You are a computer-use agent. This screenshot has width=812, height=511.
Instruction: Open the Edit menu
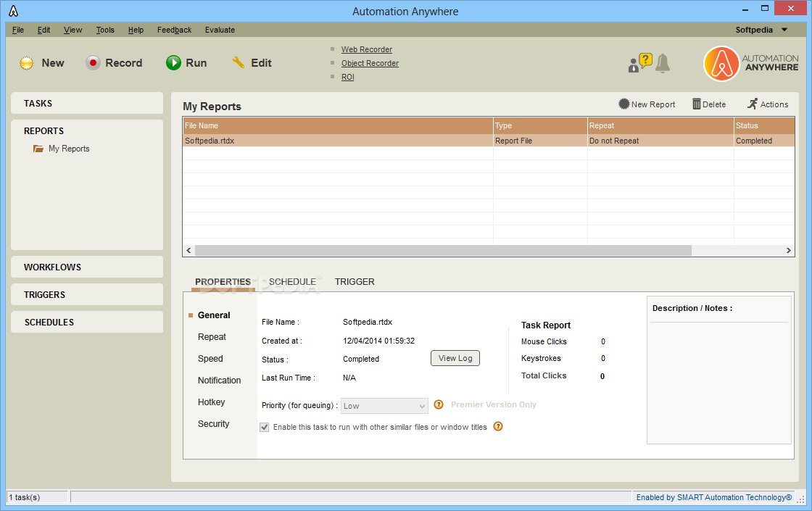point(43,30)
